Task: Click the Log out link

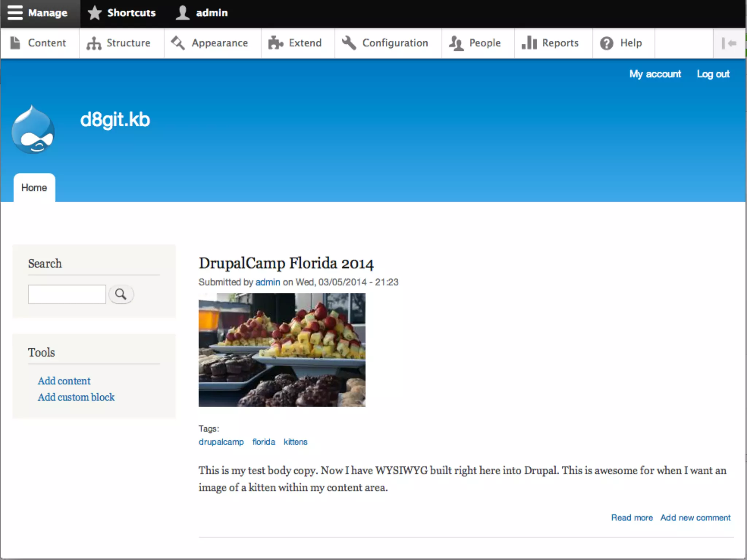Action: coord(713,74)
